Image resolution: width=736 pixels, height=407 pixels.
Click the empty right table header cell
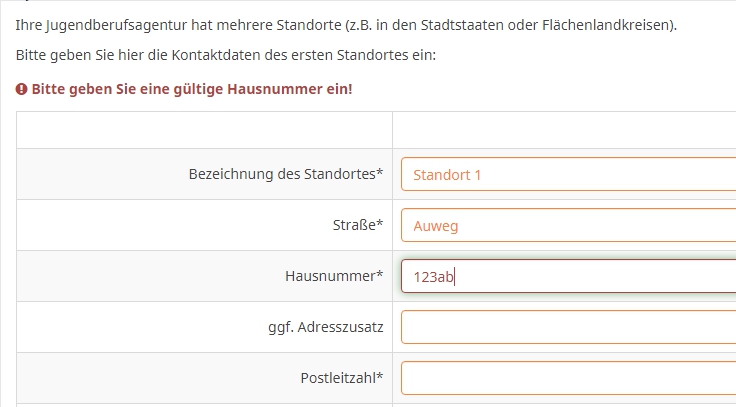564,130
